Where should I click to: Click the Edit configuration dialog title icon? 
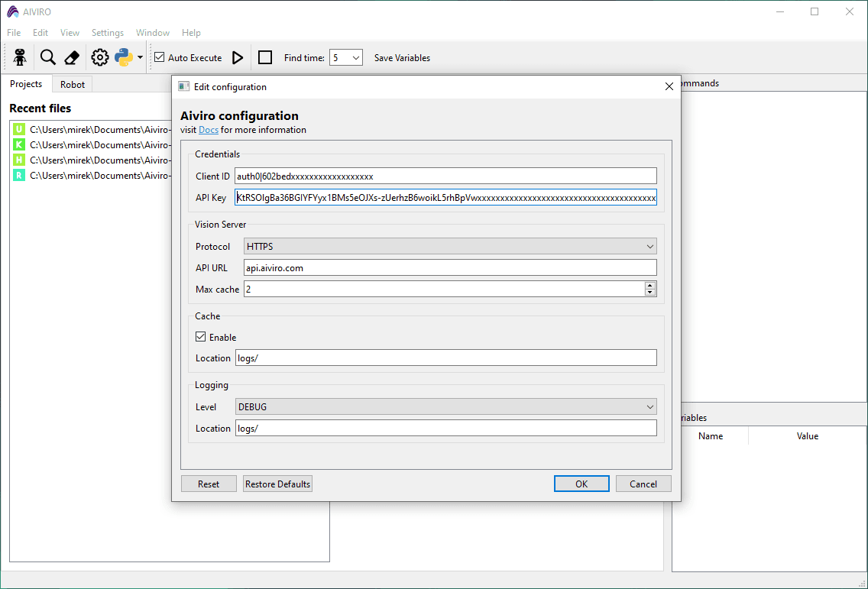pos(183,86)
